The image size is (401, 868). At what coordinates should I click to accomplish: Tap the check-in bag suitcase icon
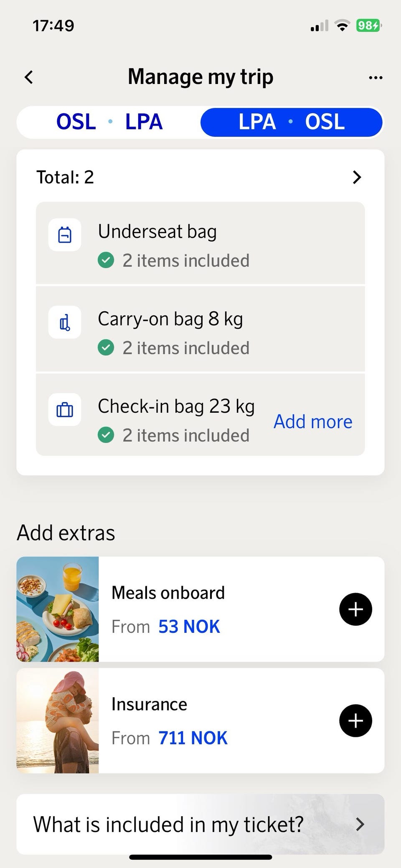pos(65,410)
